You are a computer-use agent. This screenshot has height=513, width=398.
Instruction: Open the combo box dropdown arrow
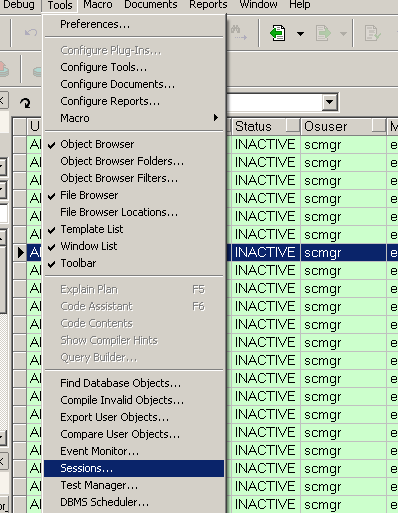coord(330,101)
